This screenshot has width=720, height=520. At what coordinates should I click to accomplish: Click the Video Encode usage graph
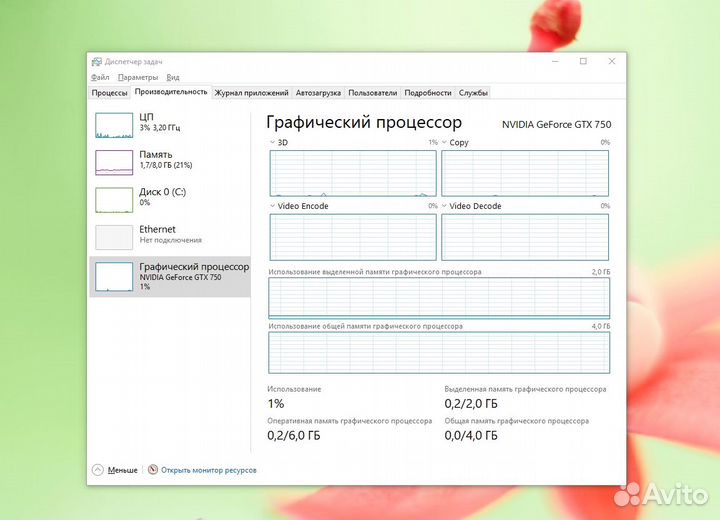[x=353, y=237]
